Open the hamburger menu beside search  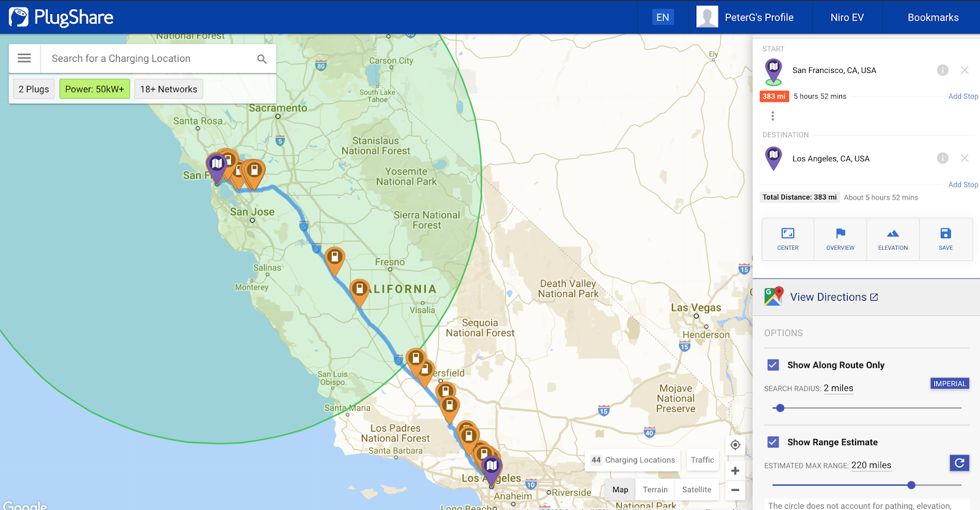click(24, 58)
